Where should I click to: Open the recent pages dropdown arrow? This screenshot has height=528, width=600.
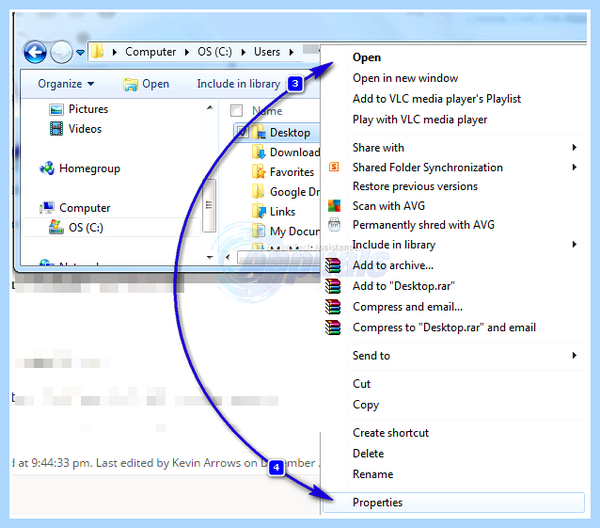click(x=80, y=52)
